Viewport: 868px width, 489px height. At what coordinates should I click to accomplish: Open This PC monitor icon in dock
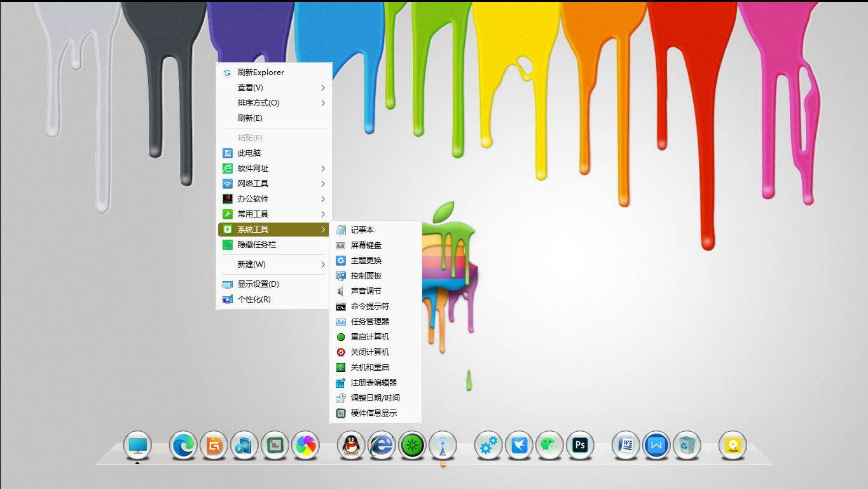[x=137, y=446]
